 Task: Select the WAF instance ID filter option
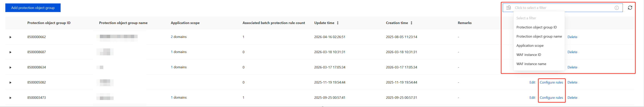[529, 55]
